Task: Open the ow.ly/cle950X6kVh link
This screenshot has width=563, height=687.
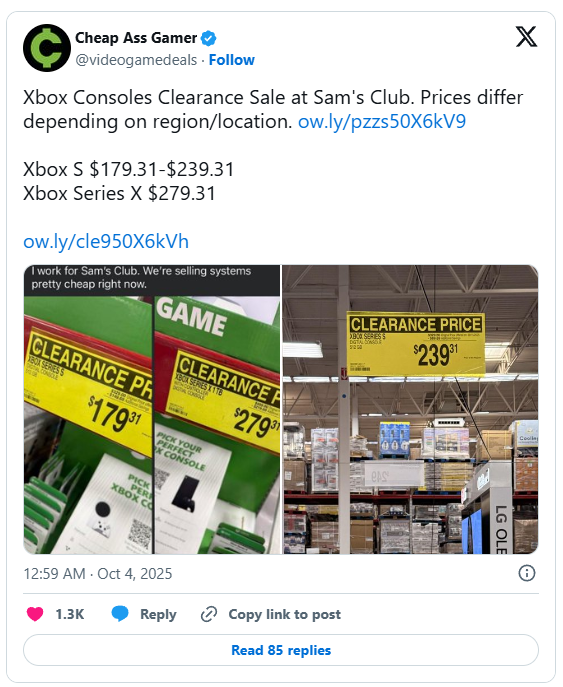Action: (x=106, y=241)
